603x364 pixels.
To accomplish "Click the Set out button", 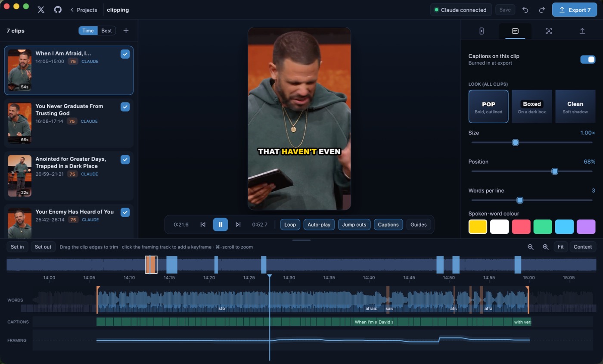I will pyautogui.click(x=43, y=247).
